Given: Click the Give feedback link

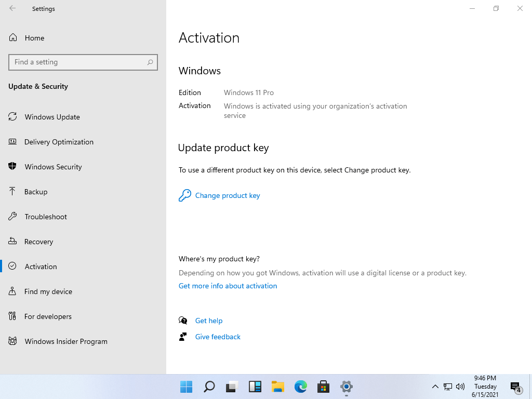Looking at the screenshot, I should 218,337.
